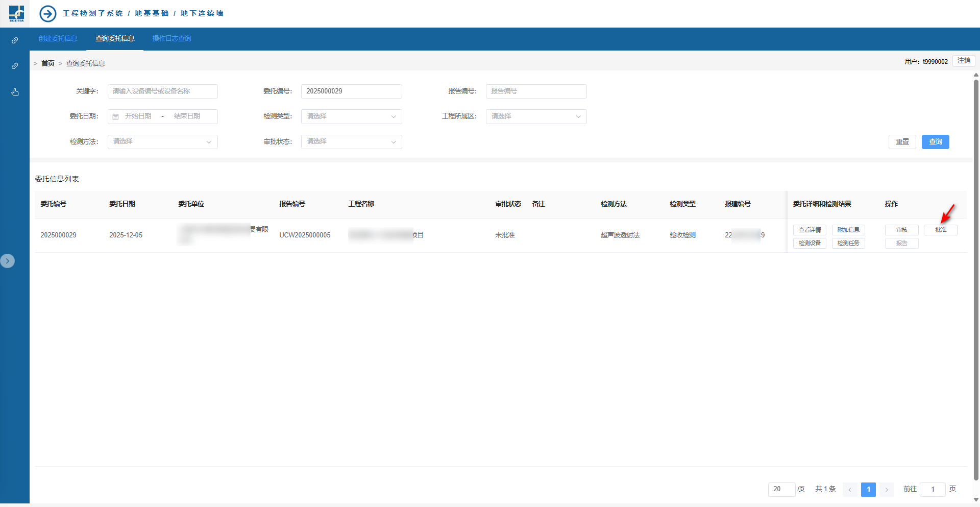Switch to the 创建委托信息 tab
980x507 pixels.
[58, 39]
